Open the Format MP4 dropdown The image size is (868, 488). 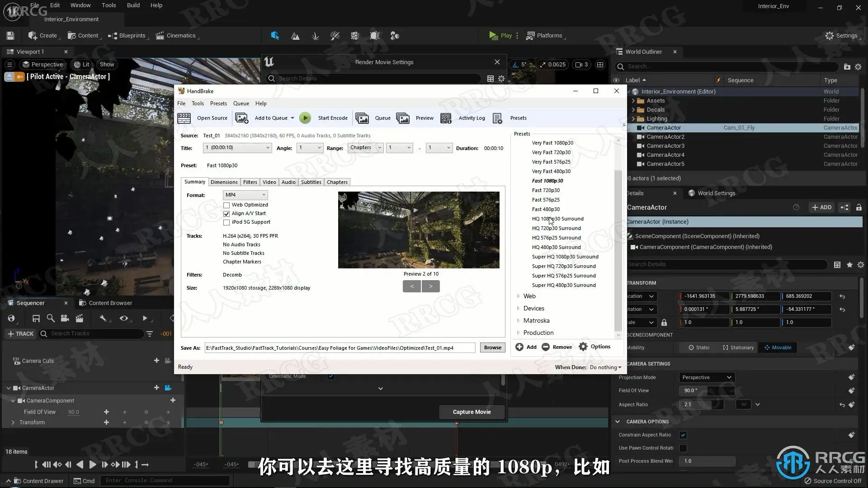point(245,195)
